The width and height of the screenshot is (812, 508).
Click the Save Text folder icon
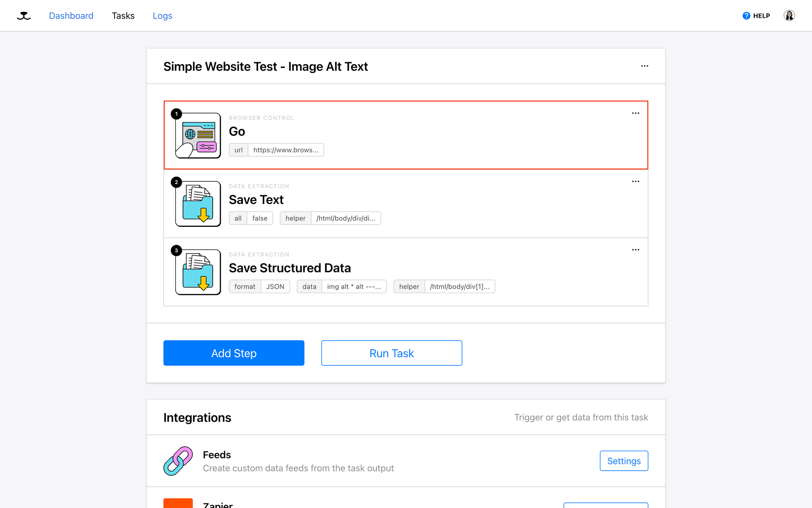[x=197, y=204]
